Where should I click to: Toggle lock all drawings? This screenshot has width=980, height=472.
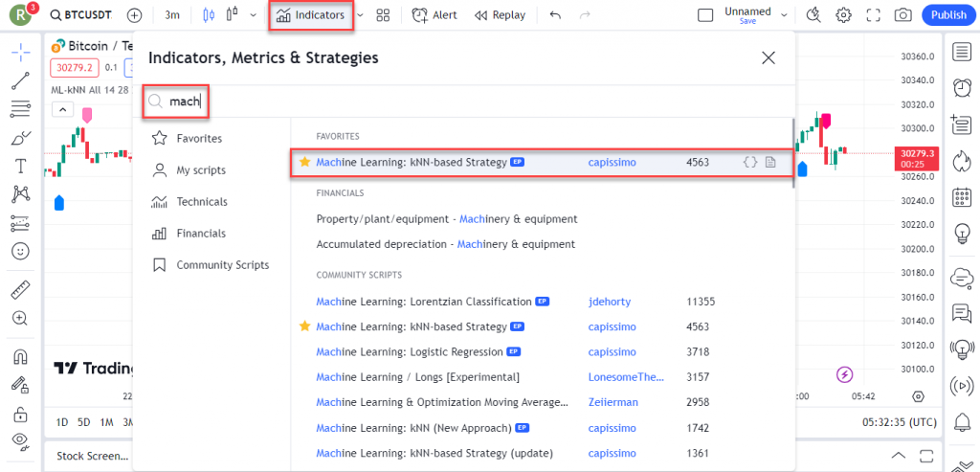[21, 414]
